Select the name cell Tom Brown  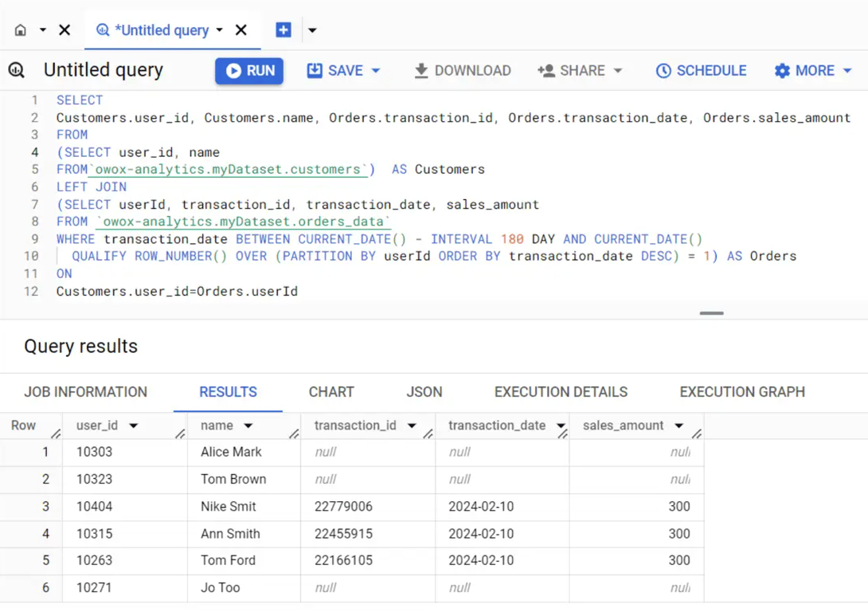[x=244, y=480]
